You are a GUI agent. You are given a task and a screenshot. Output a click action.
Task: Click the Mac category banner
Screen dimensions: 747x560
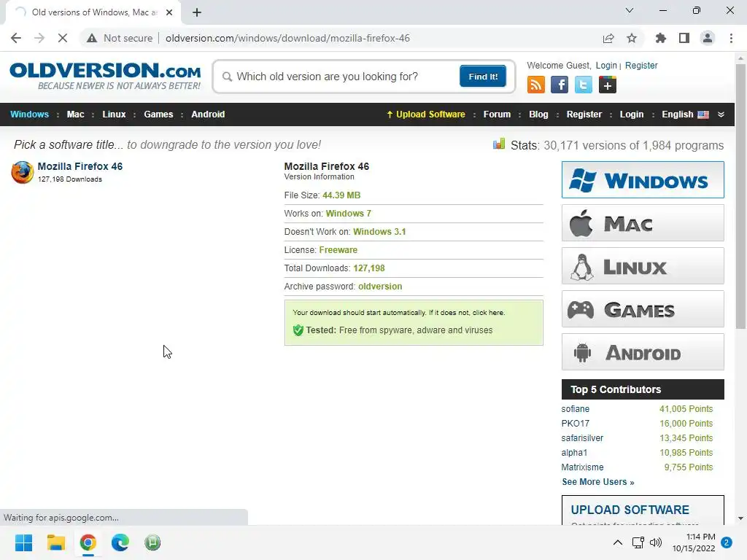(x=643, y=223)
